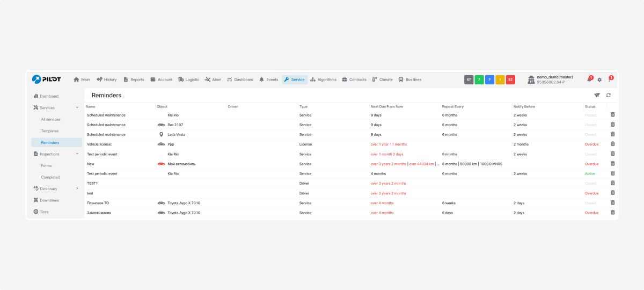Screen dimensions: 644x290
Task: Switch to the Events menu tab
Action: click(268, 79)
